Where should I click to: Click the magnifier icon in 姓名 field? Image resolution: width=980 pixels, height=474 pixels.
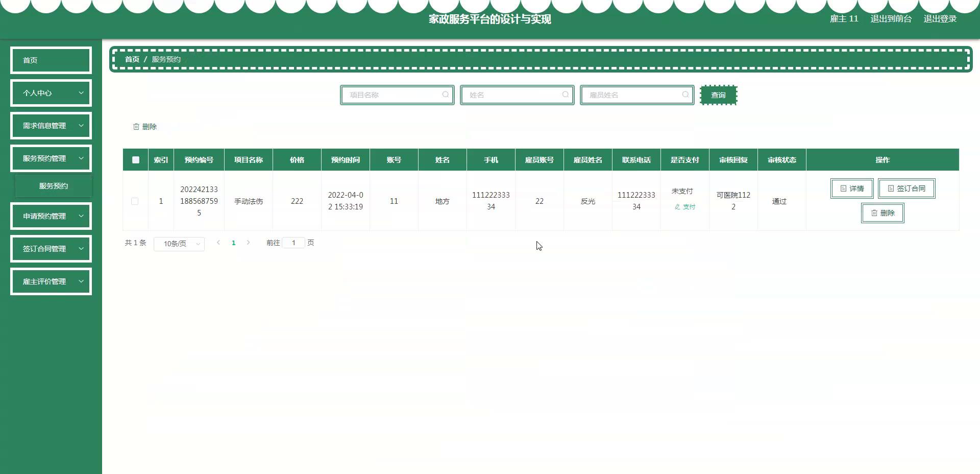tap(565, 94)
